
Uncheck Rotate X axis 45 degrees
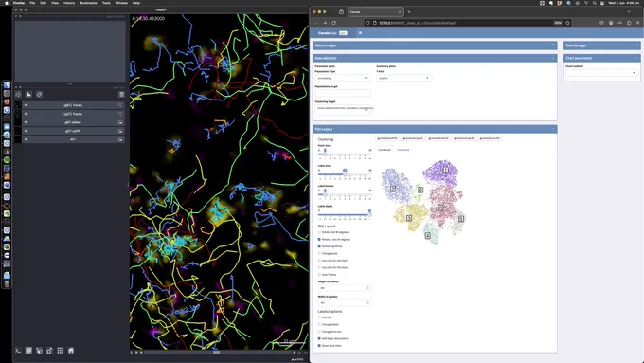(x=319, y=239)
